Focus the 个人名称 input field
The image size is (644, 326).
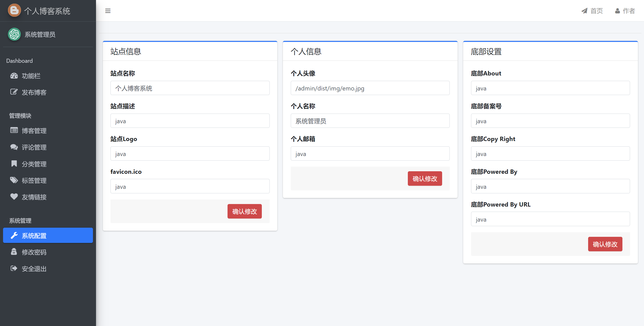tap(370, 121)
